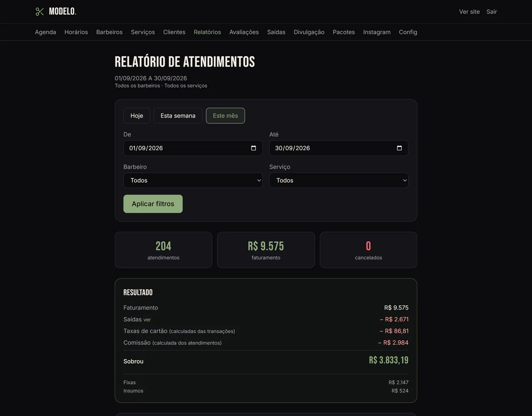Choose the Esta semana filter

click(x=178, y=116)
